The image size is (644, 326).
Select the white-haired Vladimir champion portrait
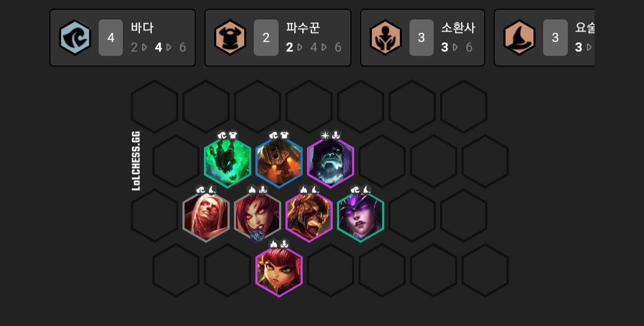point(206,217)
